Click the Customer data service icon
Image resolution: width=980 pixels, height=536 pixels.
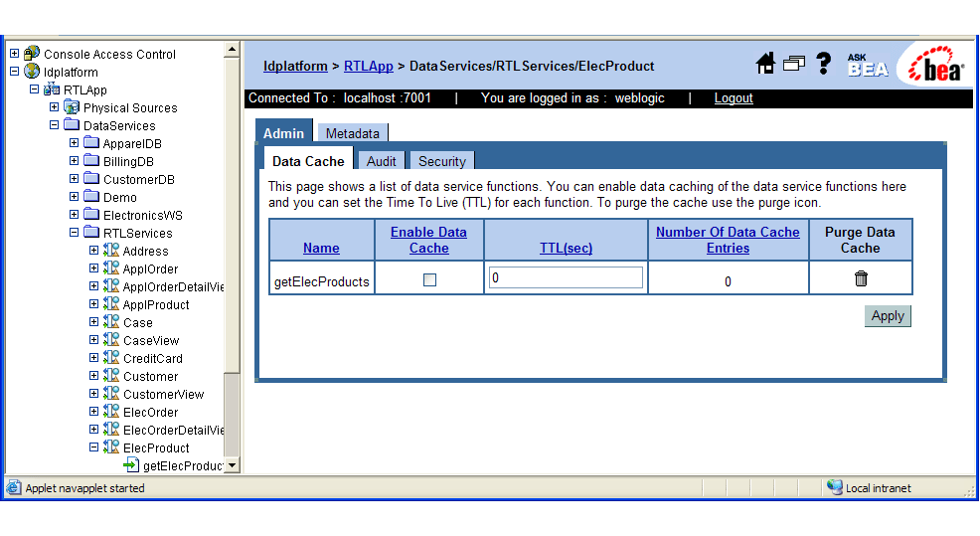(111, 376)
